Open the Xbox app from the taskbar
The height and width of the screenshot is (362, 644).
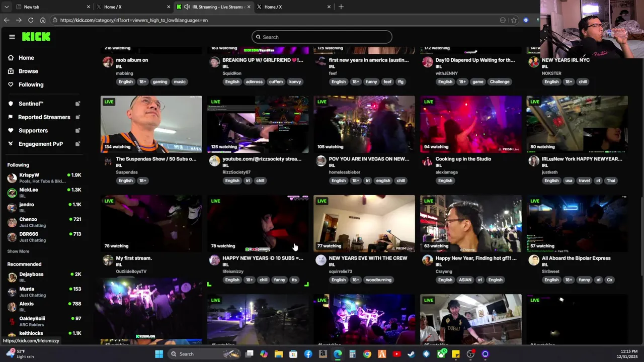click(x=441, y=354)
